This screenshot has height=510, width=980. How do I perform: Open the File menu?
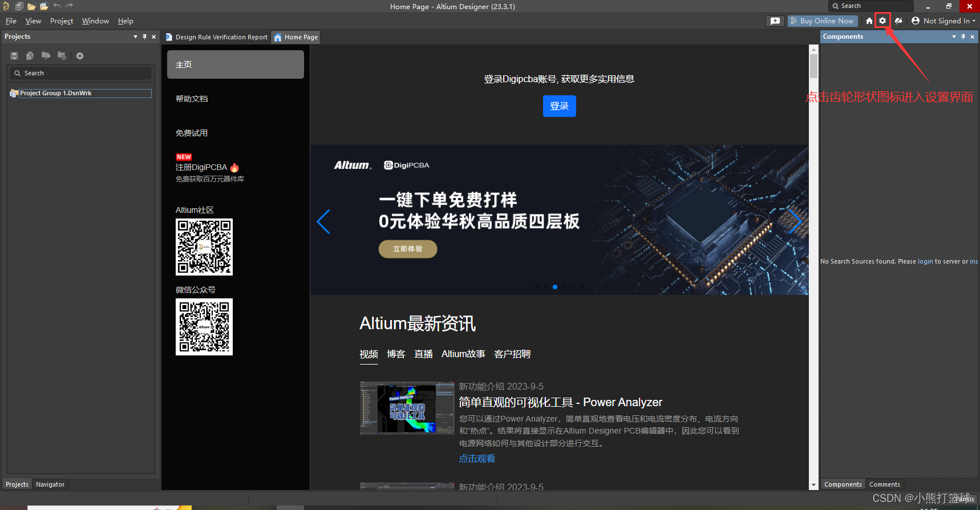[x=11, y=21]
